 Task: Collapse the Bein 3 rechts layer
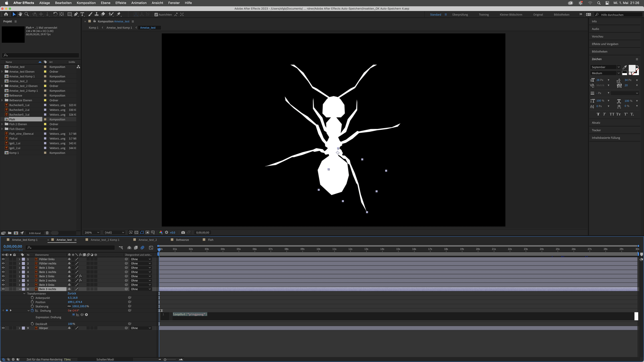coord(20,289)
